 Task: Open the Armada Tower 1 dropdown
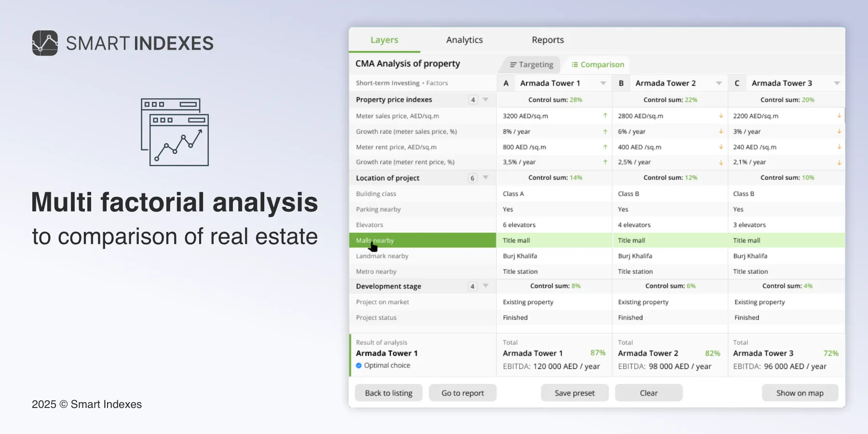(x=603, y=83)
